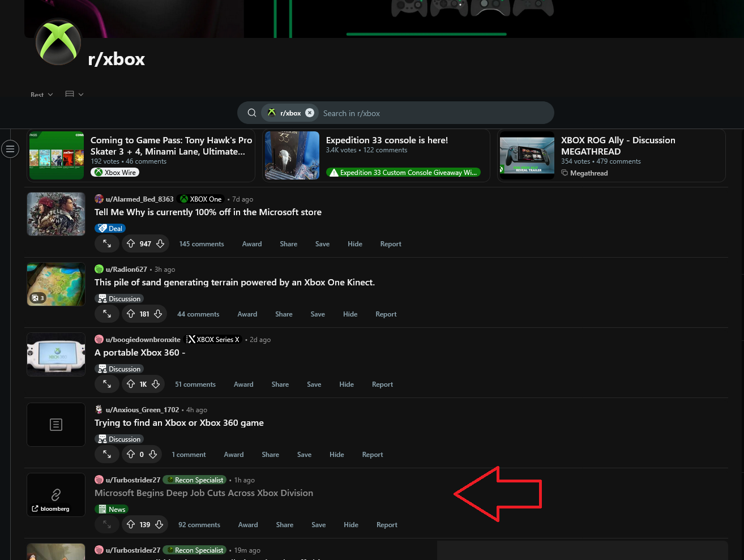
Task: Open the portable Xbox 360 thumbnail
Action: (56, 354)
